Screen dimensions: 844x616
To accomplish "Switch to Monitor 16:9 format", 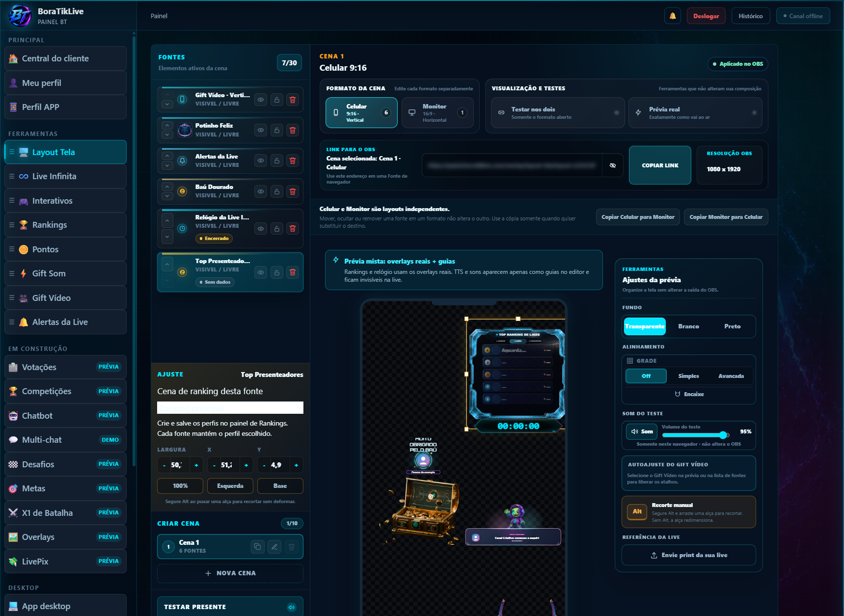I will (x=437, y=113).
